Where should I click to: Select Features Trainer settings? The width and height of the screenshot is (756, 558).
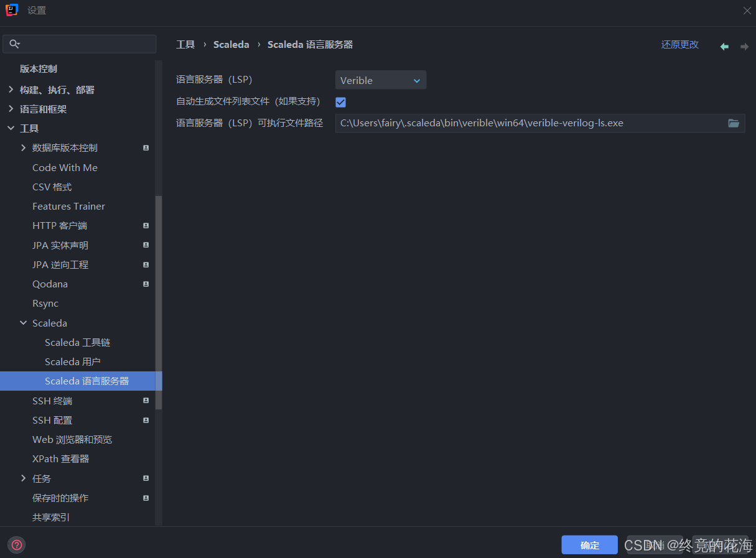(x=68, y=206)
